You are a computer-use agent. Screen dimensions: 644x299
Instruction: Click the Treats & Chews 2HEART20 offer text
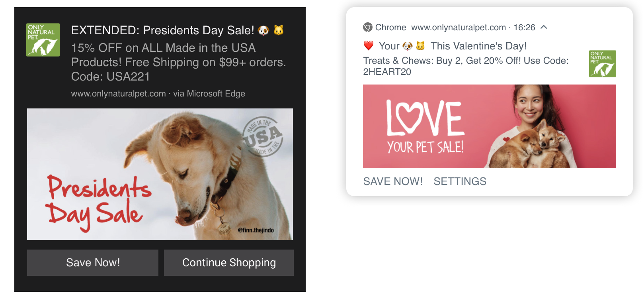pos(466,66)
